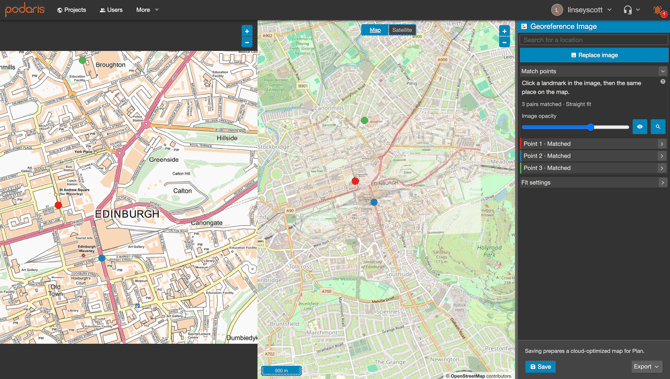This screenshot has height=379, width=670.
Task: Select the green match point on the map
Action: 364,120
